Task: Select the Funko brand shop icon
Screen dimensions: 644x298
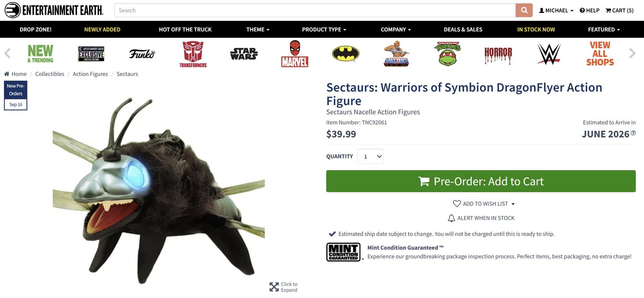Action: (142, 53)
